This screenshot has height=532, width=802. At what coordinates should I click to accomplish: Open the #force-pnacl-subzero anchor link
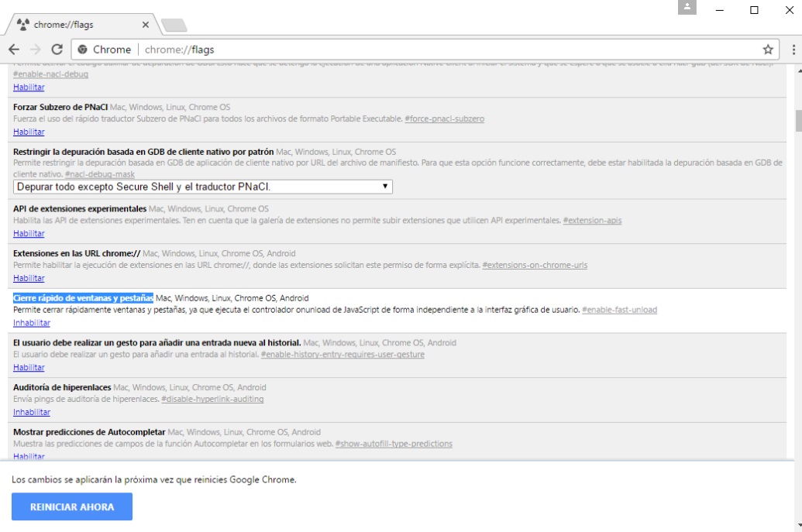[445, 119]
